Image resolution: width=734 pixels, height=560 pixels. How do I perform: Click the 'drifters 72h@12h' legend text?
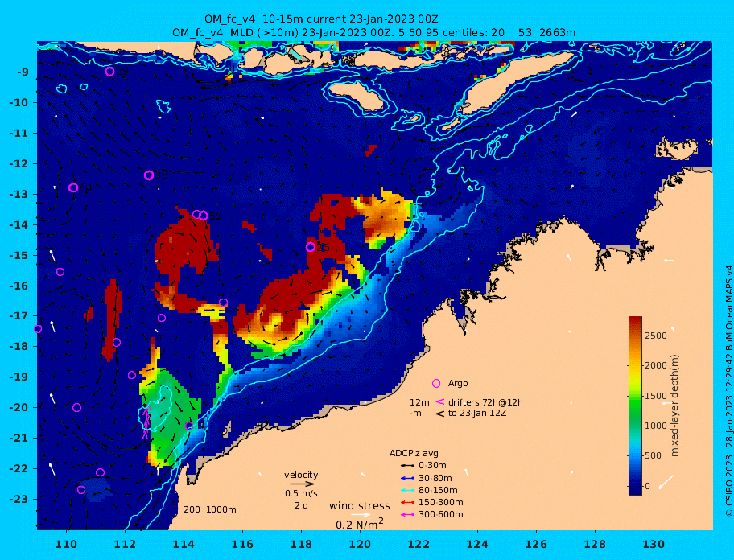(485, 402)
